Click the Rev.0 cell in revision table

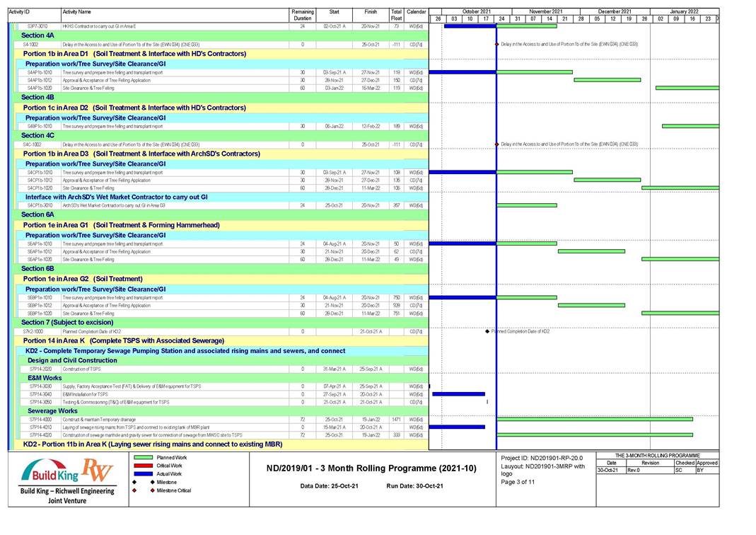649,471
